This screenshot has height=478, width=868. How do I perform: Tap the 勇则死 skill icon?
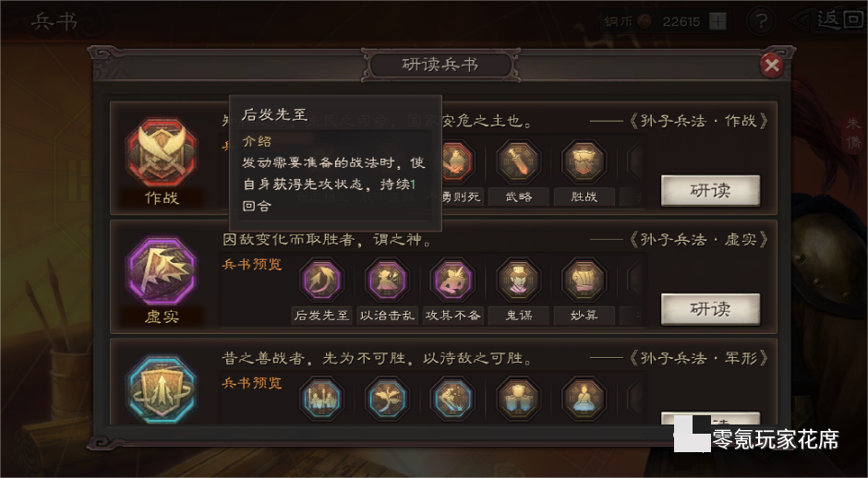click(457, 161)
